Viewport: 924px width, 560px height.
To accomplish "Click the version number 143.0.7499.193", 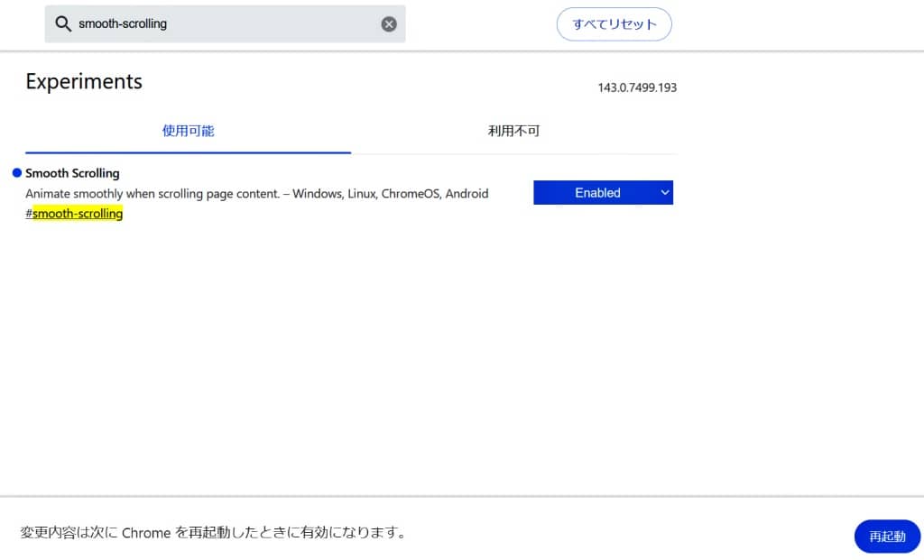I will click(x=637, y=87).
